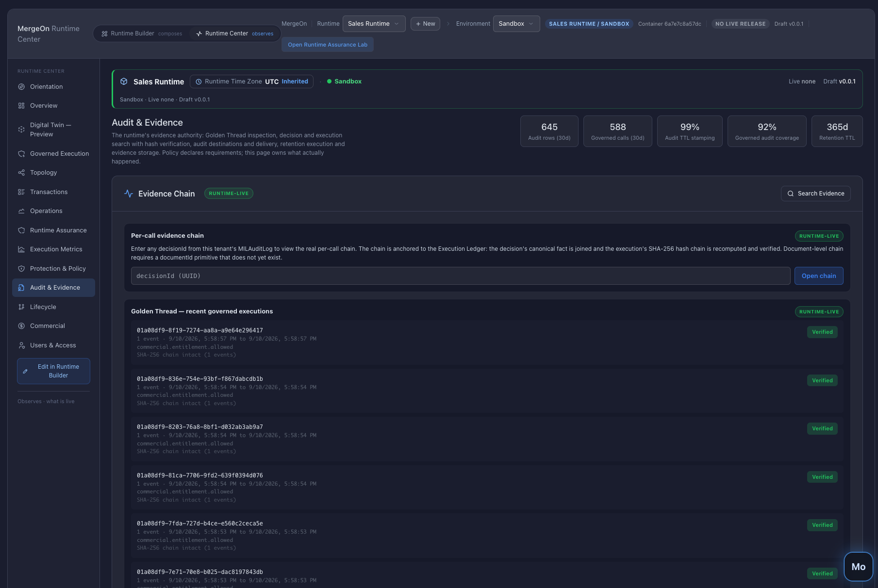Click the Topology share-nodes icon
The image size is (878, 588).
tap(21, 173)
